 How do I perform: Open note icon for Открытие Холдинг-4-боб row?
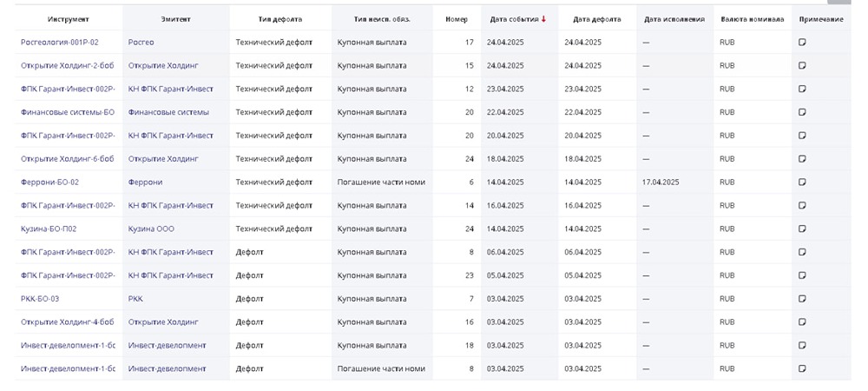click(802, 321)
